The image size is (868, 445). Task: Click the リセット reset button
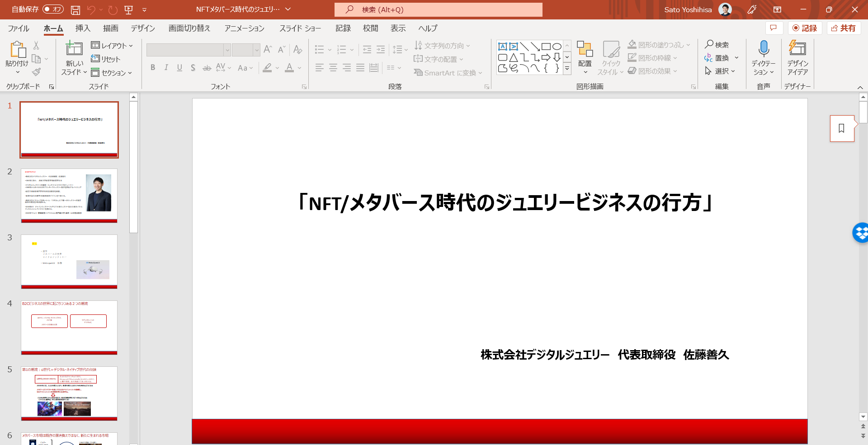pyautogui.click(x=106, y=59)
